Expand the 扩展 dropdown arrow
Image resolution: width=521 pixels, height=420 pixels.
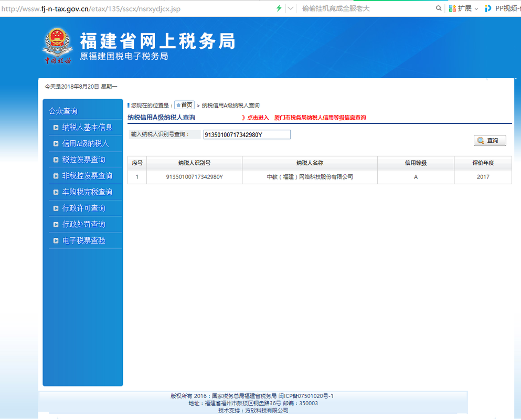[476, 9]
